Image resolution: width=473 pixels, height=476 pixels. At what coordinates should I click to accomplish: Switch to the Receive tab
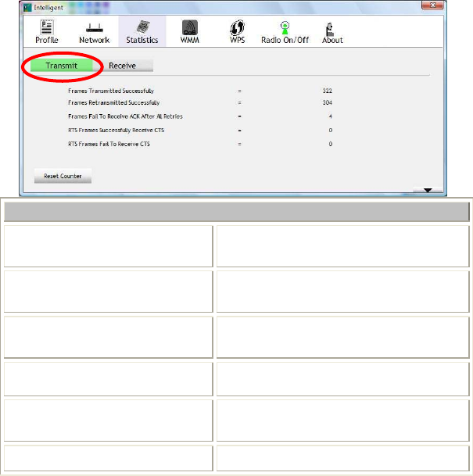[122, 66]
